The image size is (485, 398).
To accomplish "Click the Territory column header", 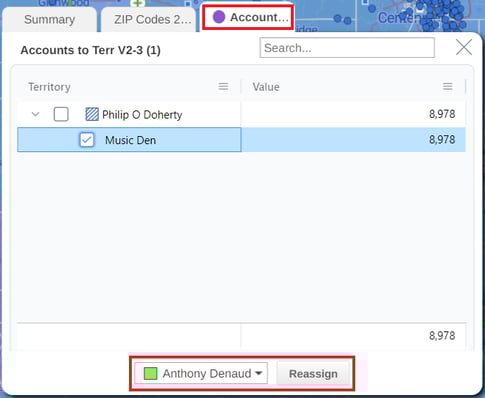I will (x=49, y=87).
